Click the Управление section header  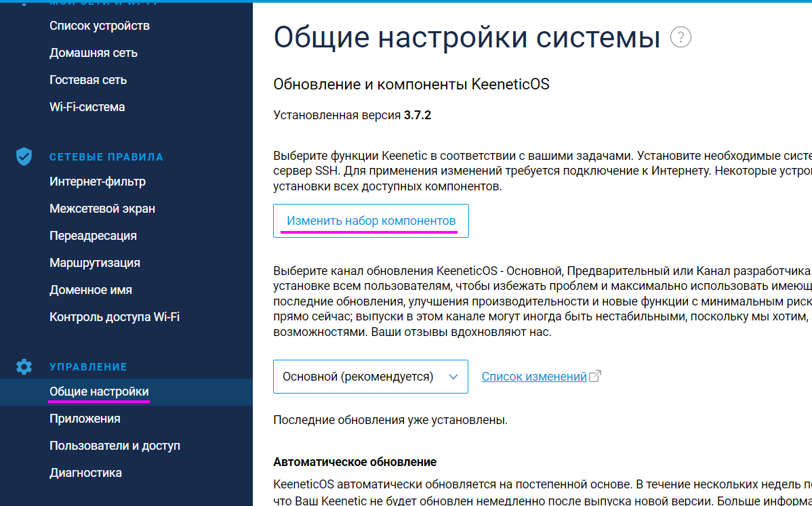click(x=88, y=367)
